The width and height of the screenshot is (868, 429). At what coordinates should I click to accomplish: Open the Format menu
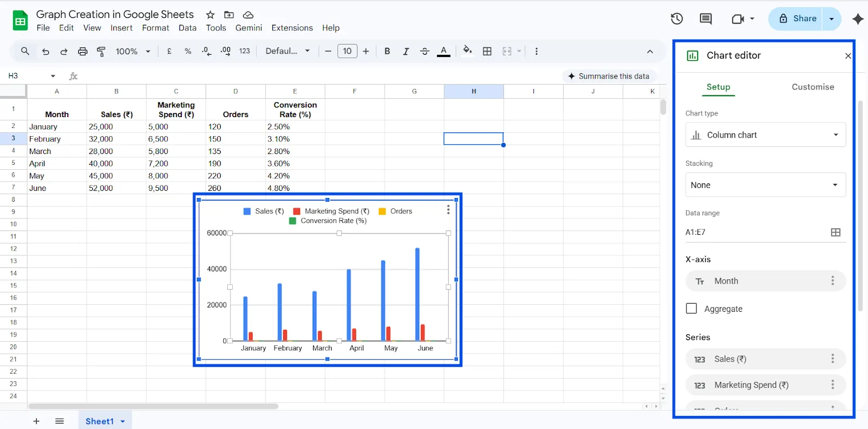[x=156, y=28]
